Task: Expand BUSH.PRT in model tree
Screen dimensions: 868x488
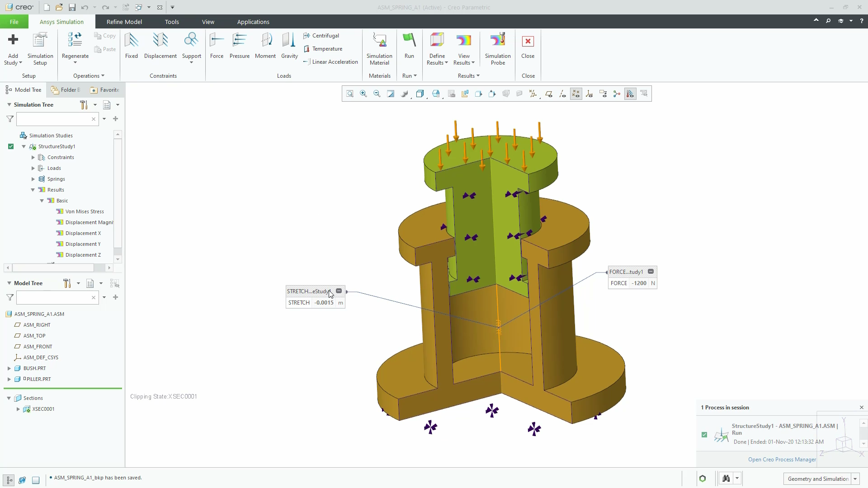Action: coord(9,368)
